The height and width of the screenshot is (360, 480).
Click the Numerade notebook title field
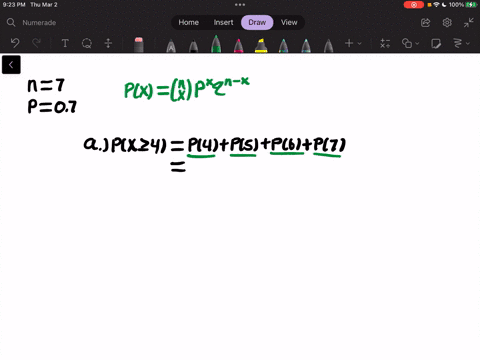tap(39, 23)
